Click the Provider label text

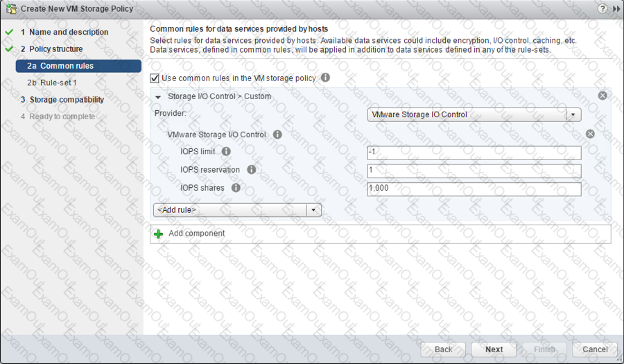click(171, 114)
